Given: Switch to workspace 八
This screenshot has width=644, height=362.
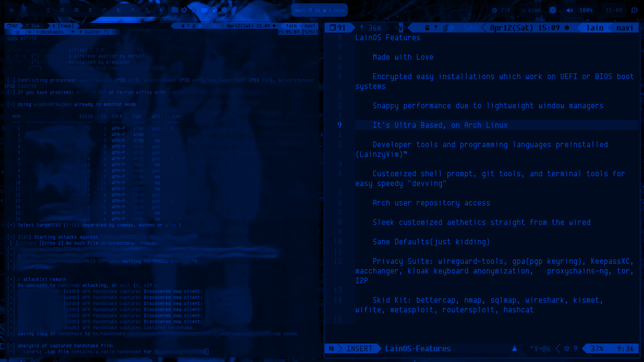Looking at the screenshot, I should pos(133,10).
